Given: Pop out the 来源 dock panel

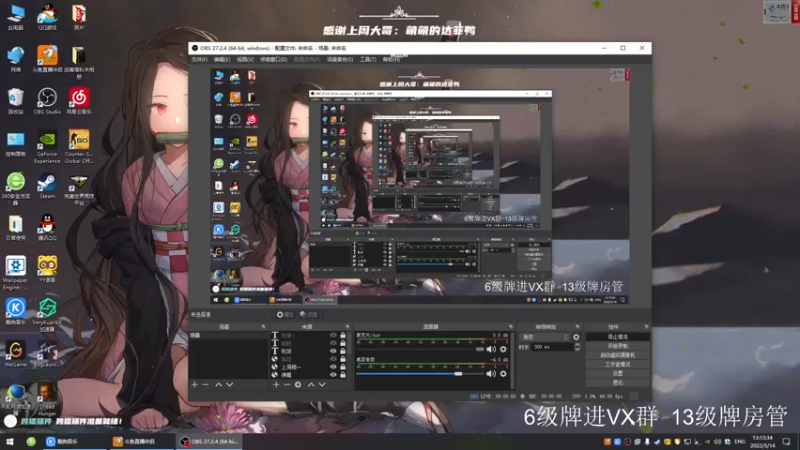Looking at the screenshot, I should tap(347, 327).
